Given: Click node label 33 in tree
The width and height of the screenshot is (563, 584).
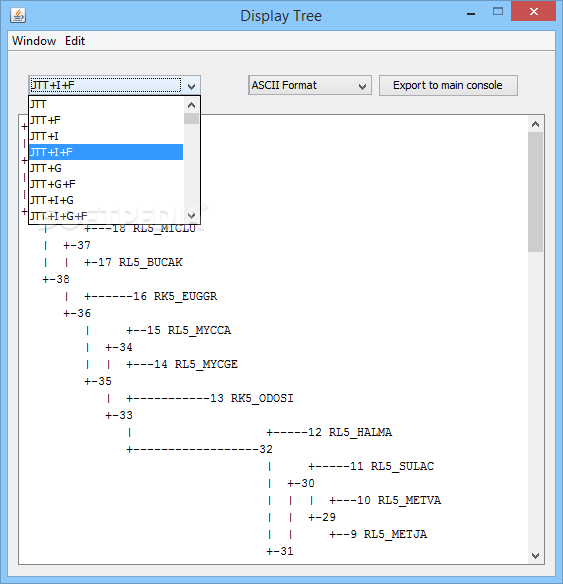Looking at the screenshot, I should [x=126, y=415].
